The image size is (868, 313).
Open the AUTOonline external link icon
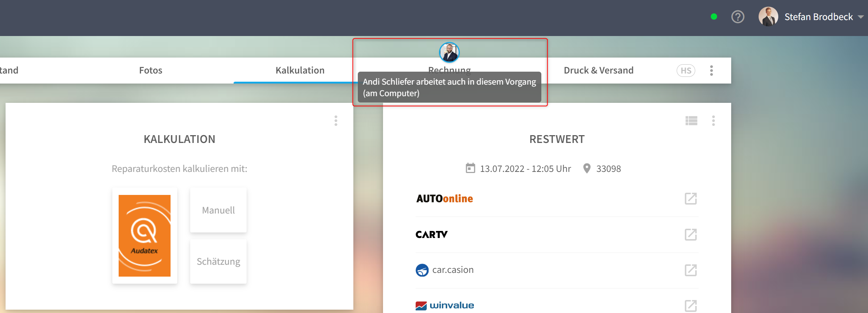coord(691,199)
